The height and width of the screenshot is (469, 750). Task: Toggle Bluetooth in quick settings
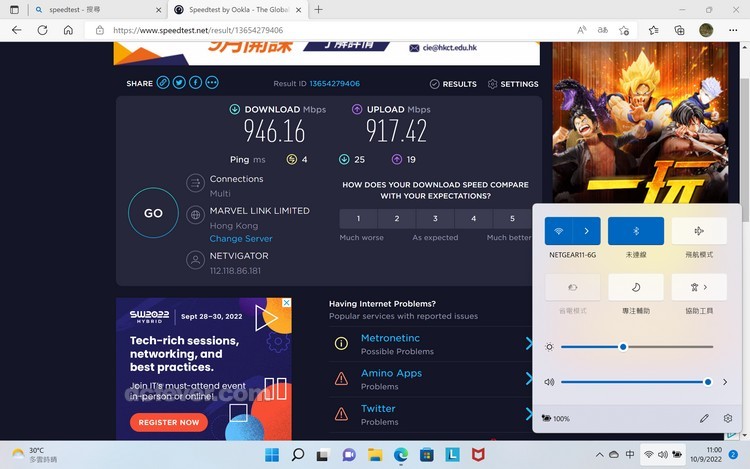(x=636, y=231)
